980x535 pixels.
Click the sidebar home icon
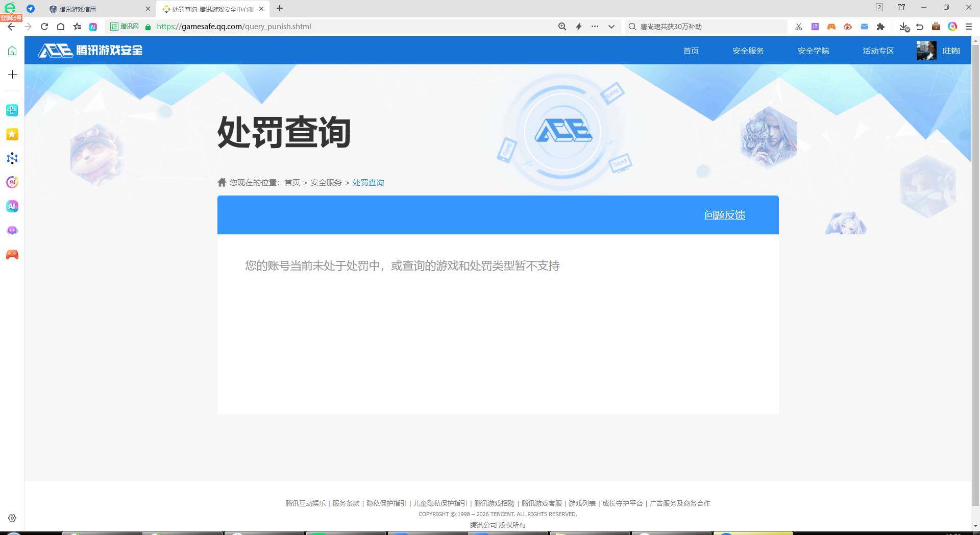click(x=12, y=51)
